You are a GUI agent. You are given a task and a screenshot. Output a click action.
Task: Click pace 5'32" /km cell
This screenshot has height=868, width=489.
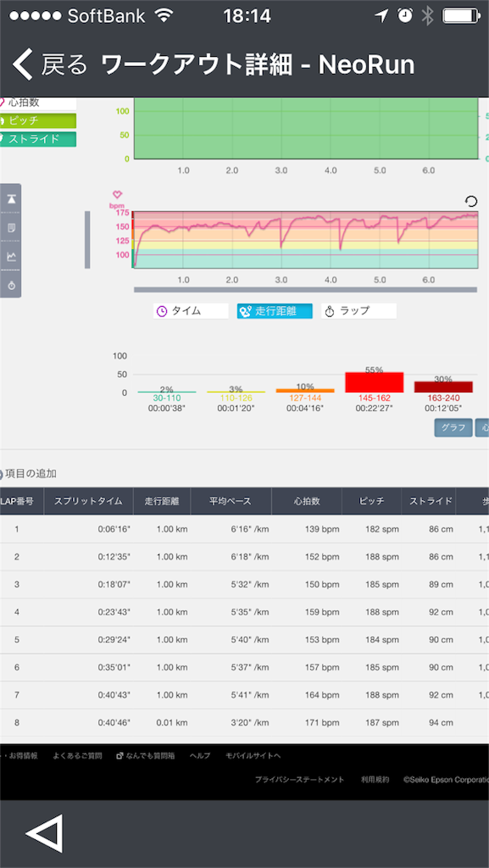click(x=249, y=585)
